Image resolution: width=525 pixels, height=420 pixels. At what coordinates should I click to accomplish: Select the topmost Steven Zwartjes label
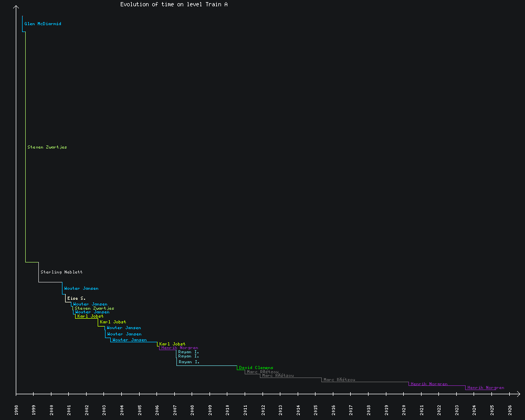(x=47, y=148)
